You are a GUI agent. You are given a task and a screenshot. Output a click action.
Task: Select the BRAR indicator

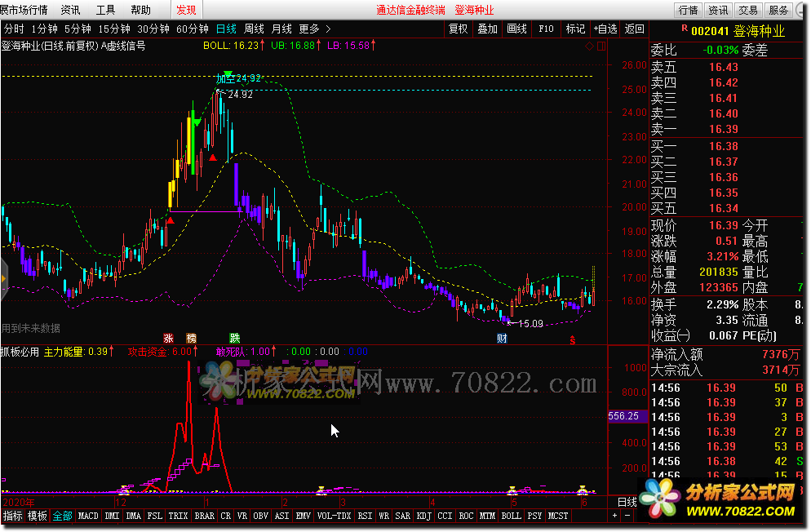click(x=204, y=516)
